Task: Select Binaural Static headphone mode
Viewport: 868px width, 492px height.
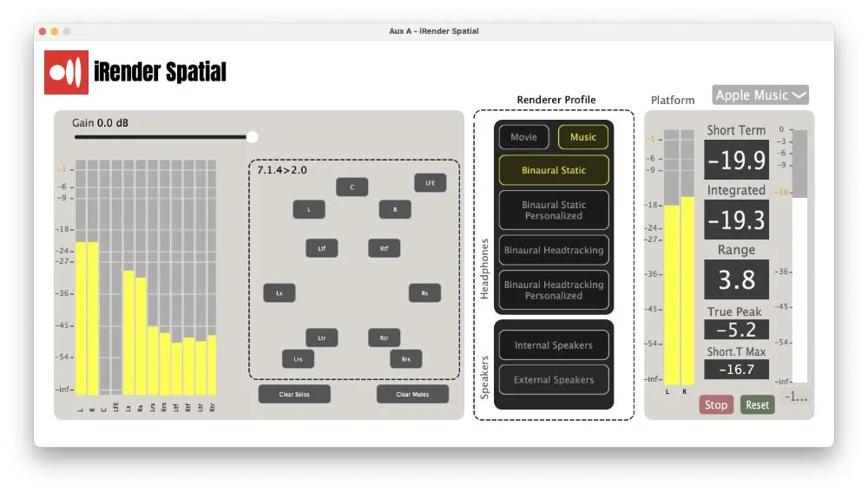Action: tap(554, 170)
